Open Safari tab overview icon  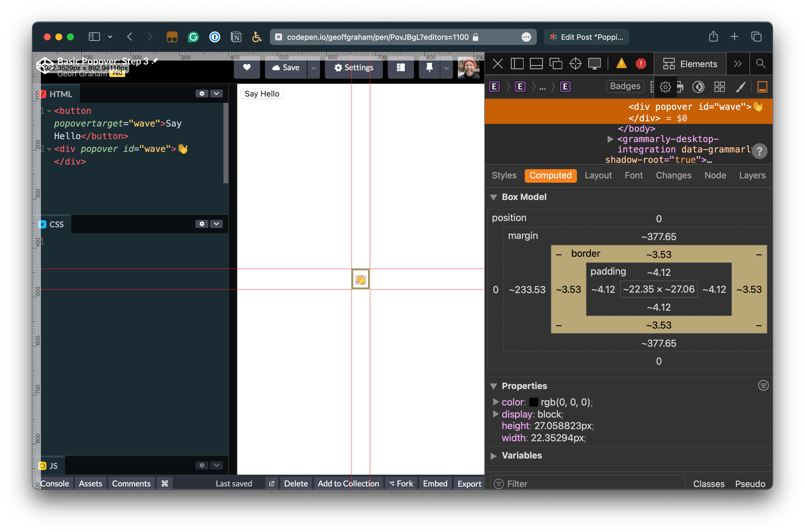click(756, 37)
